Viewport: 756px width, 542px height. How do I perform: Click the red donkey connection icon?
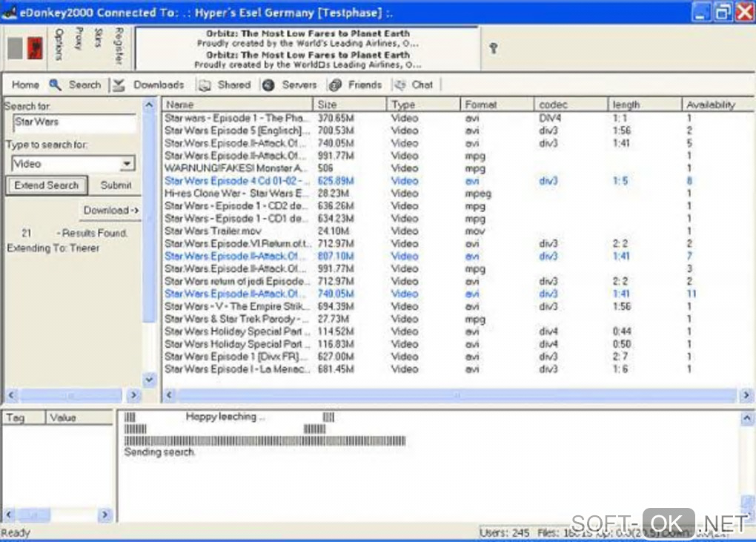click(35, 48)
